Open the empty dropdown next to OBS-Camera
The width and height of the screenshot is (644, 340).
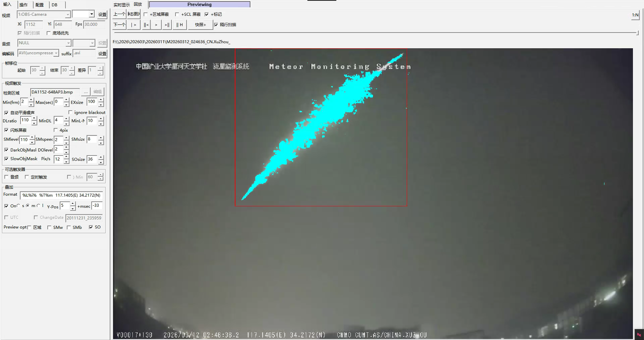[x=92, y=14]
